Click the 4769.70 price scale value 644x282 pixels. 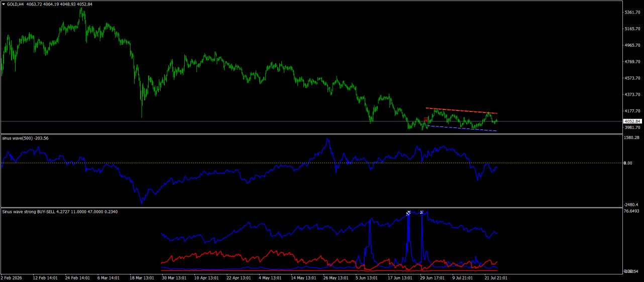[x=632, y=62]
